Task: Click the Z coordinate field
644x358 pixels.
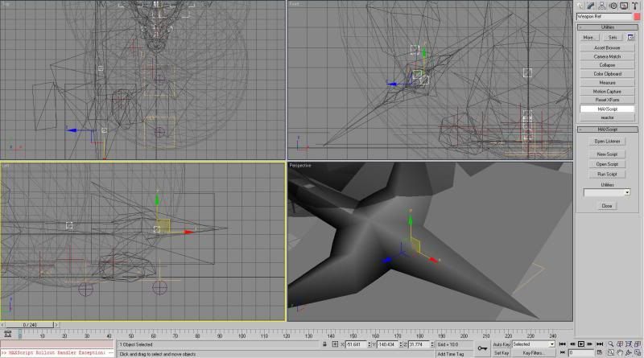Action: [x=419, y=344]
